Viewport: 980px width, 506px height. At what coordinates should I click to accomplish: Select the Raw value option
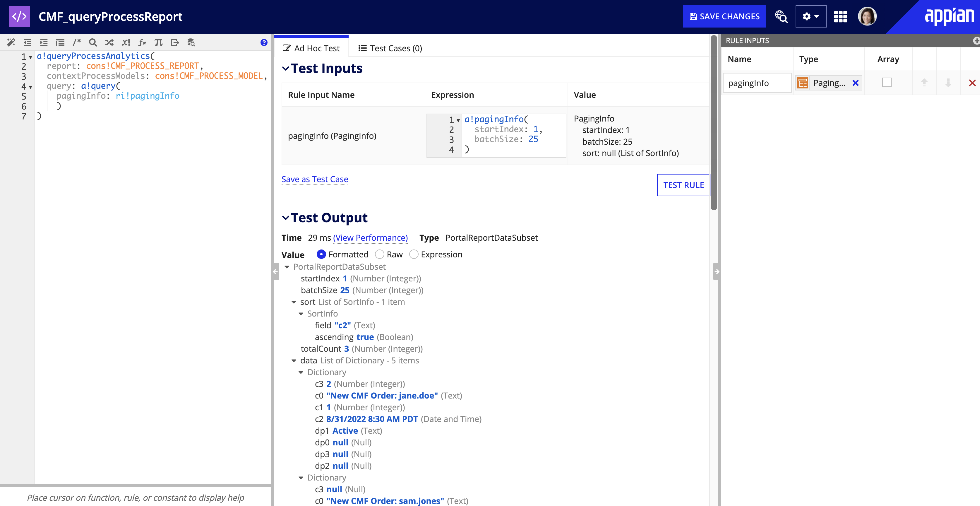(x=379, y=254)
